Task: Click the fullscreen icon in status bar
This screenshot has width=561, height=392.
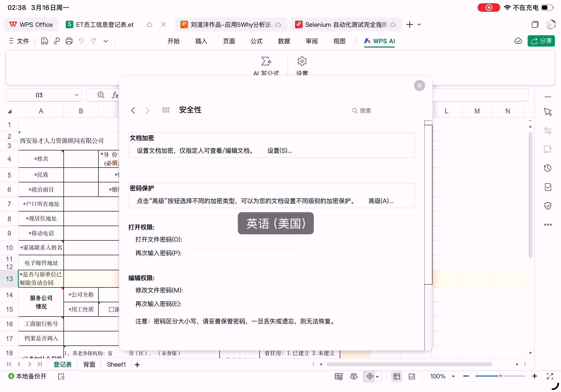Action: [550, 376]
